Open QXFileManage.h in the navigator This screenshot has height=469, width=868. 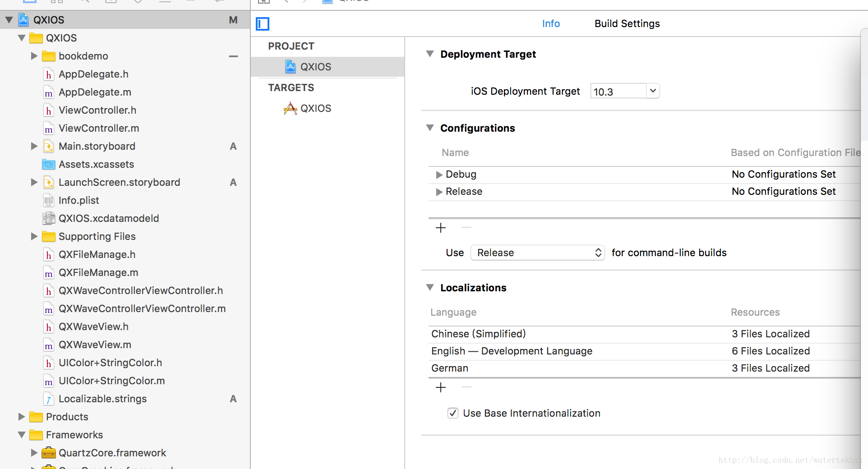pyautogui.click(x=97, y=254)
